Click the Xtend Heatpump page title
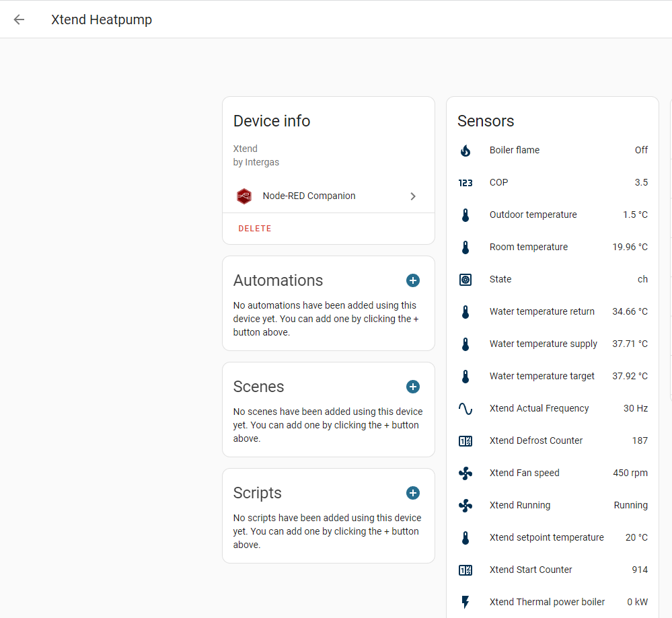 102,20
